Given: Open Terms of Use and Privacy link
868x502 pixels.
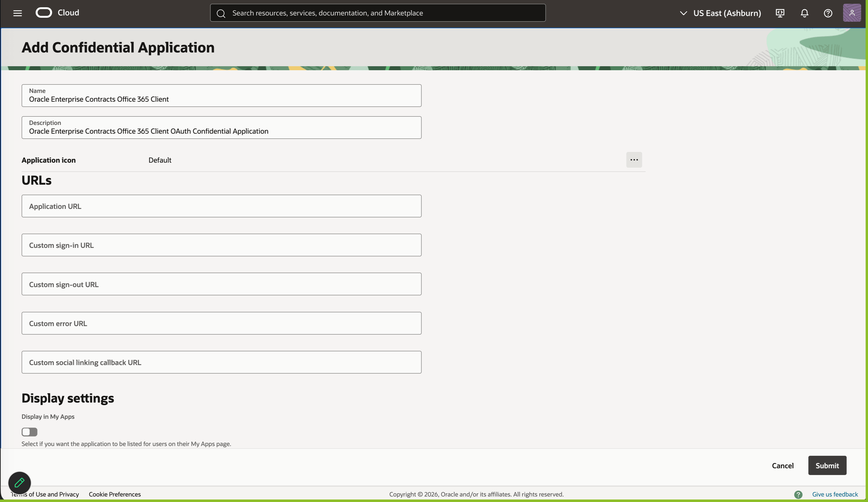Looking at the screenshot, I should [x=45, y=494].
